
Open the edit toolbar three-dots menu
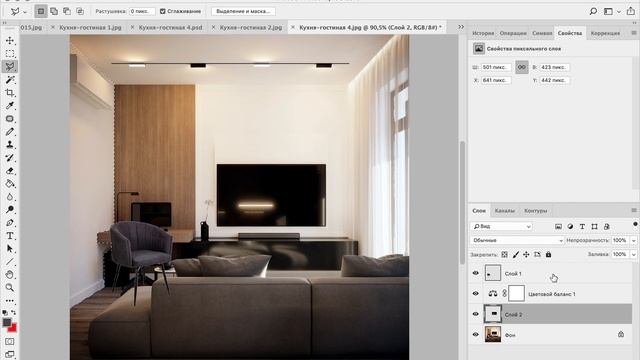[x=10, y=301]
